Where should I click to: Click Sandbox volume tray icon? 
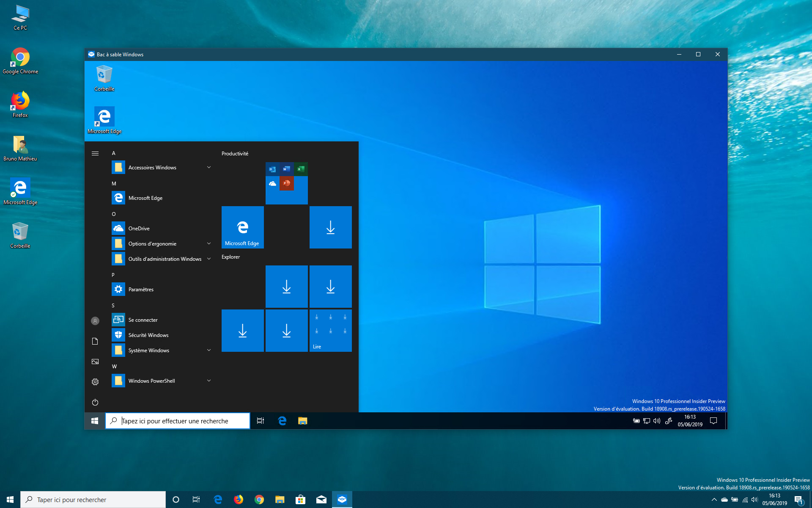point(656,421)
